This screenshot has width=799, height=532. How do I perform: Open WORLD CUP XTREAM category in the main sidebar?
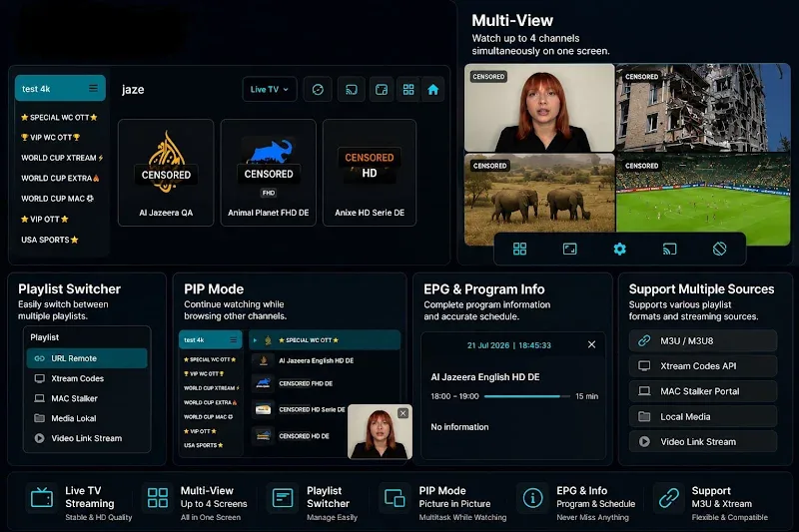[62, 158]
